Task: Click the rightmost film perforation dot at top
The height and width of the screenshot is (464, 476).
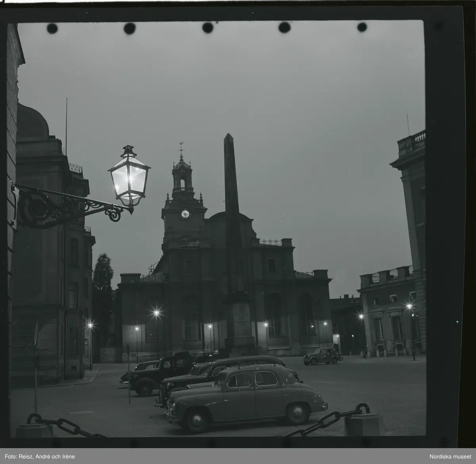Action: click(362, 27)
